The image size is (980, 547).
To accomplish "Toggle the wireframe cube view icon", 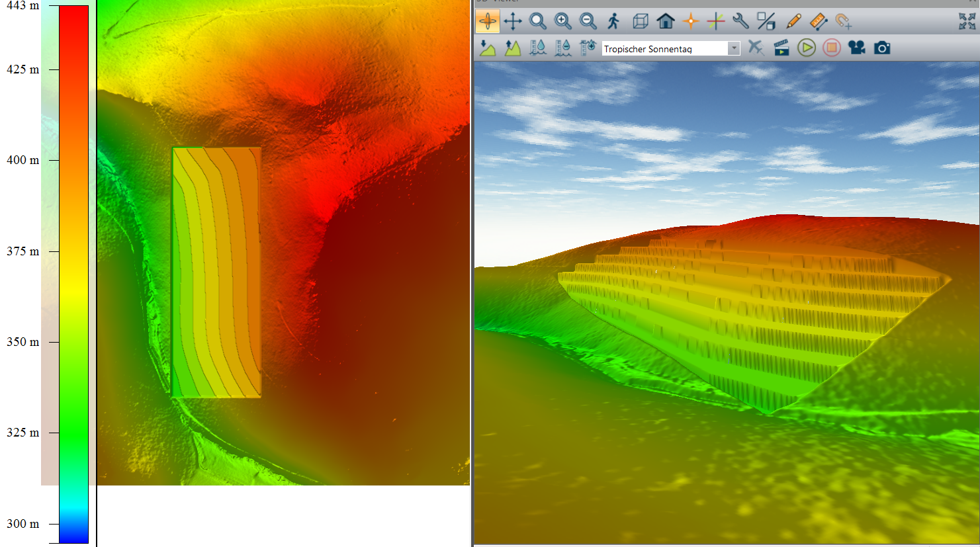I will pos(640,21).
